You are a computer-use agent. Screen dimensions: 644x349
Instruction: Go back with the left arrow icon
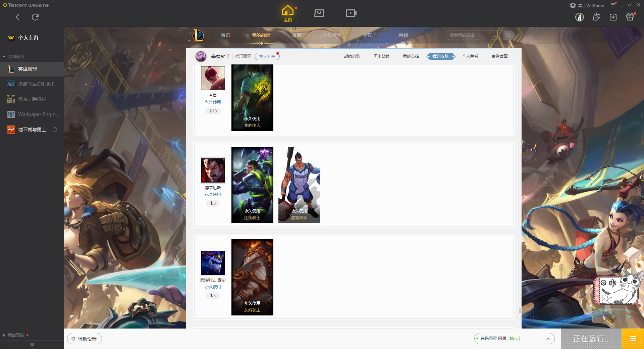coord(18,17)
